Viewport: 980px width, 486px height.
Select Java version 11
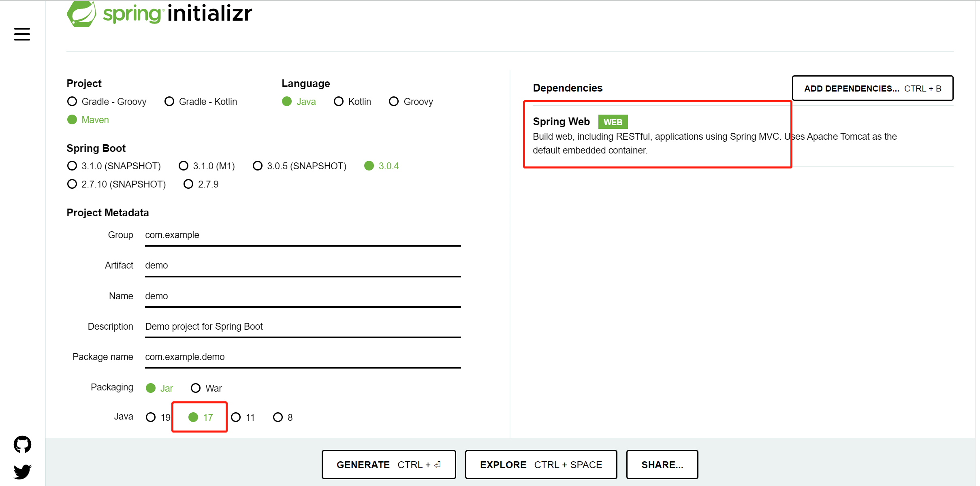243,418
